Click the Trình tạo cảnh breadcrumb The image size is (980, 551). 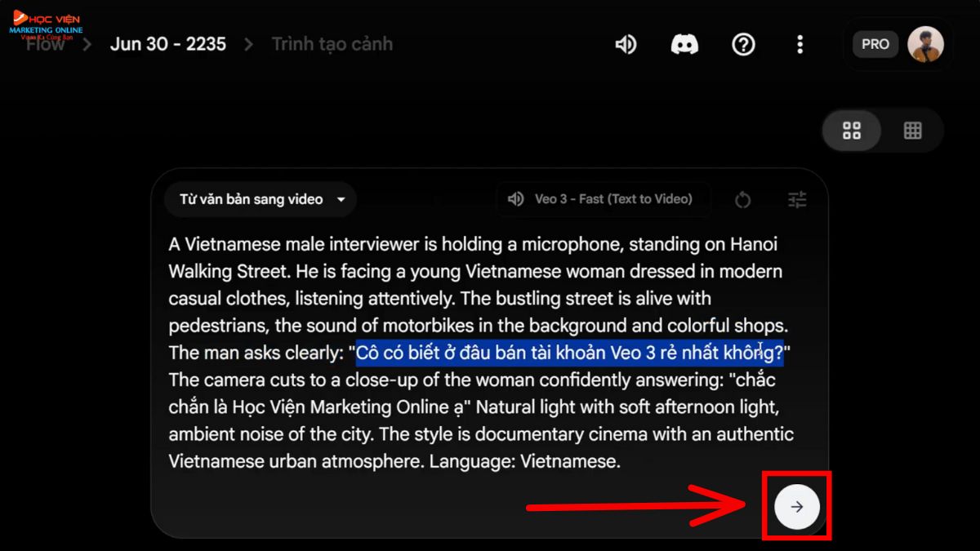click(x=332, y=44)
